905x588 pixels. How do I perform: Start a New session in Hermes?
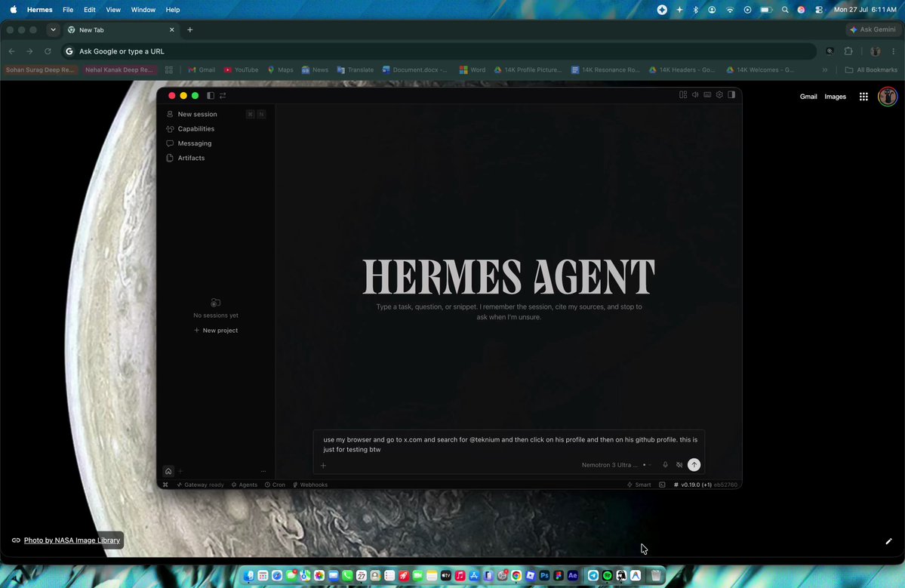point(215,114)
